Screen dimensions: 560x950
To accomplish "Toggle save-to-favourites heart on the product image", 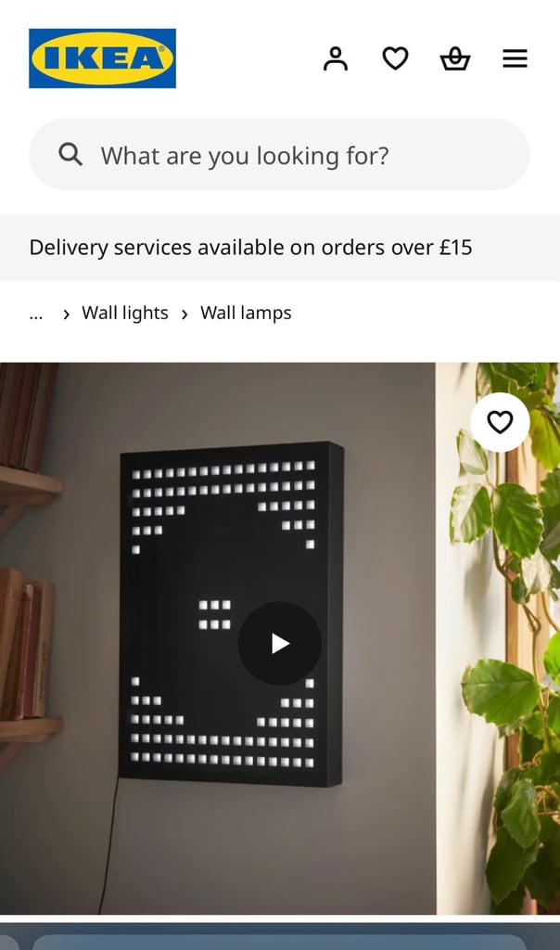I will (x=500, y=422).
